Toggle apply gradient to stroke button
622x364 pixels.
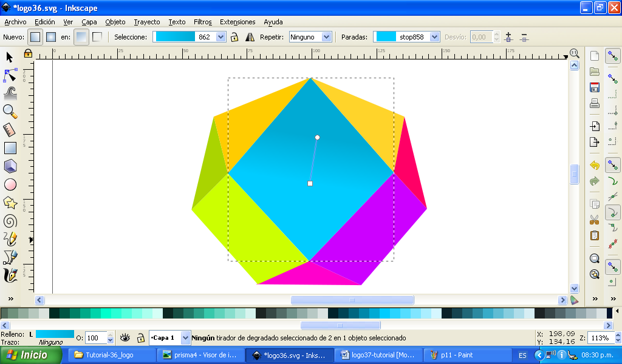point(97,37)
